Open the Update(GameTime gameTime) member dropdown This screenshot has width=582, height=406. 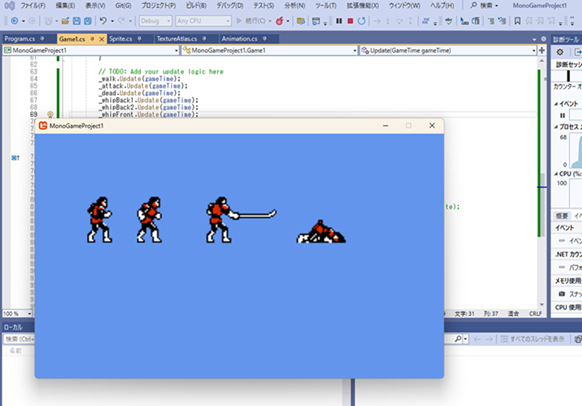pyautogui.click(x=448, y=50)
